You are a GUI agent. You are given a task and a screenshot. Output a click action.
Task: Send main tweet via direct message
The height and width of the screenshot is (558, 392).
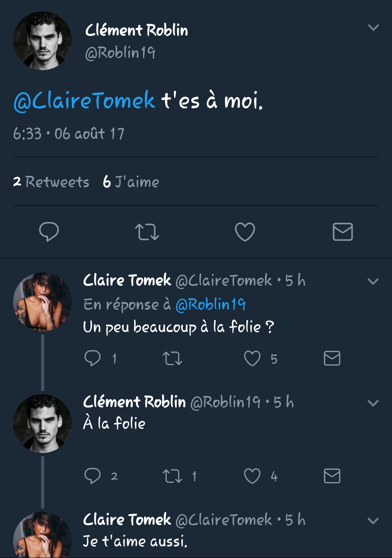tap(343, 232)
